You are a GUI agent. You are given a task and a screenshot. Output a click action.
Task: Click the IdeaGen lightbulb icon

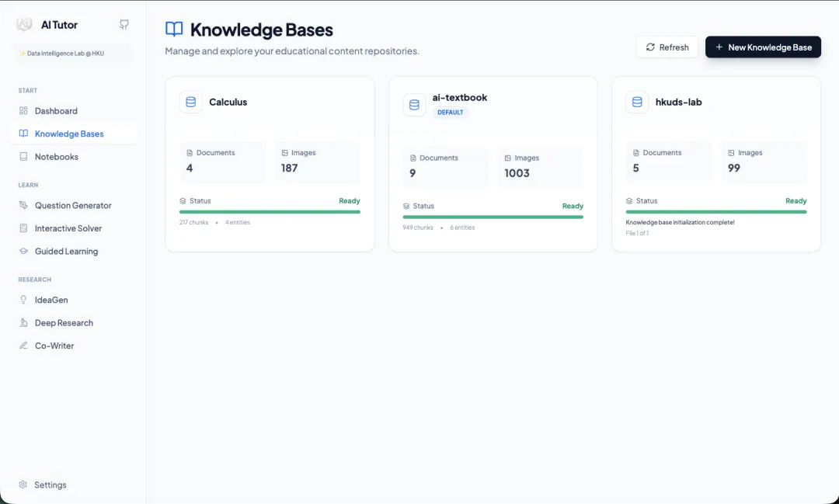pyautogui.click(x=25, y=300)
